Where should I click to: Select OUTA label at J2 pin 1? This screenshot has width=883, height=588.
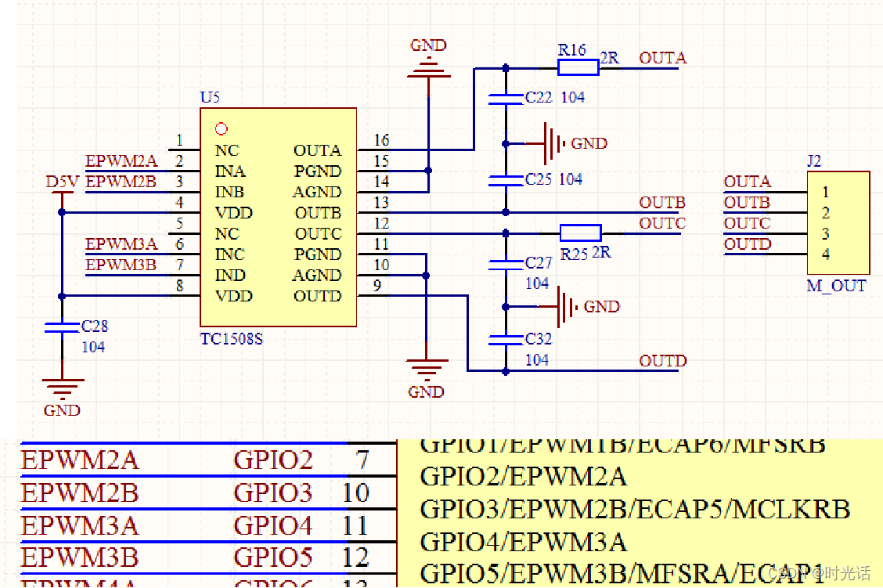coord(748,182)
